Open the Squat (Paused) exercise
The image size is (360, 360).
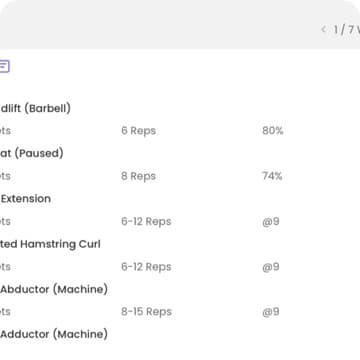[x=31, y=153]
